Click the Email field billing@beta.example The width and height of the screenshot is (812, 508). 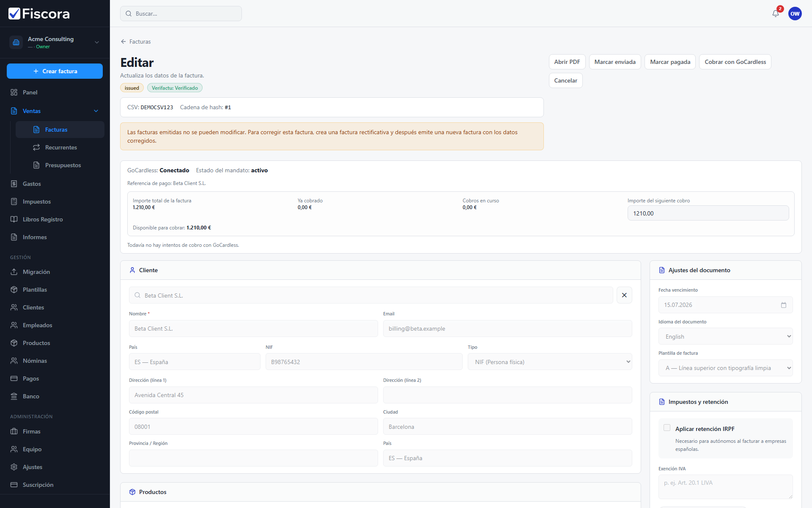(507, 329)
